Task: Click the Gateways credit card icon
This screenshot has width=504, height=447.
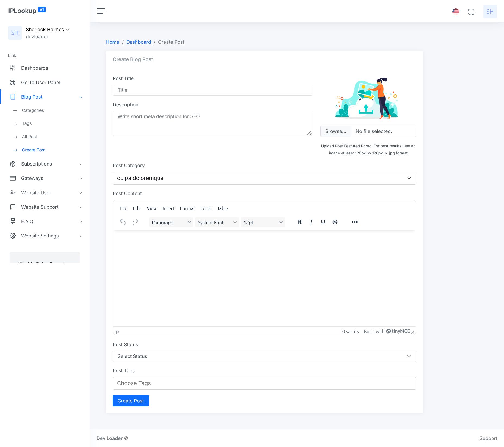Action: click(x=13, y=178)
